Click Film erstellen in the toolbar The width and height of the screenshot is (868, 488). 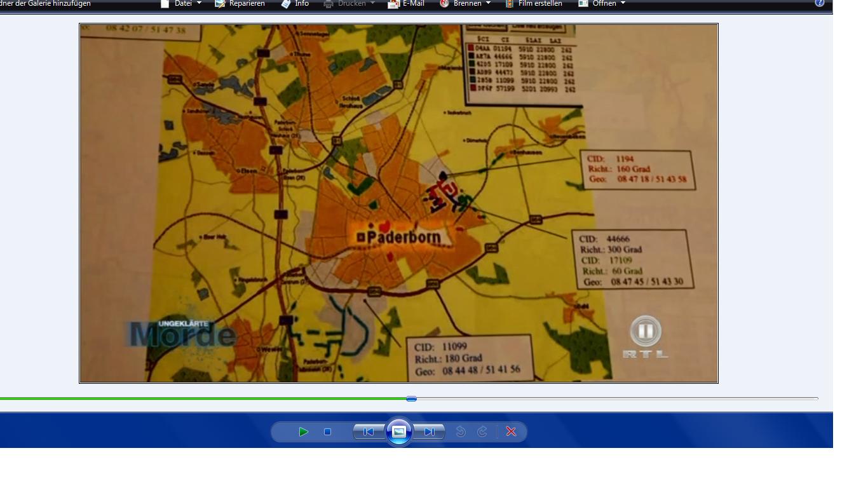pyautogui.click(x=533, y=4)
